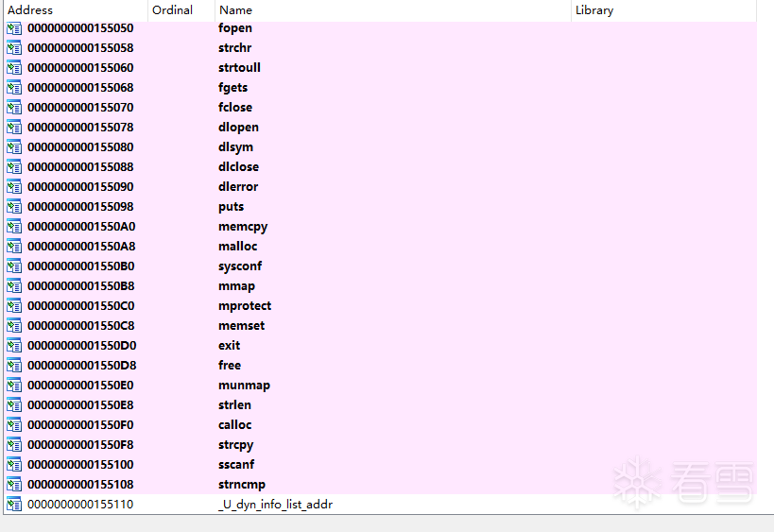Click address 00000000001550F0
This screenshot has width=774, height=532.
point(80,425)
